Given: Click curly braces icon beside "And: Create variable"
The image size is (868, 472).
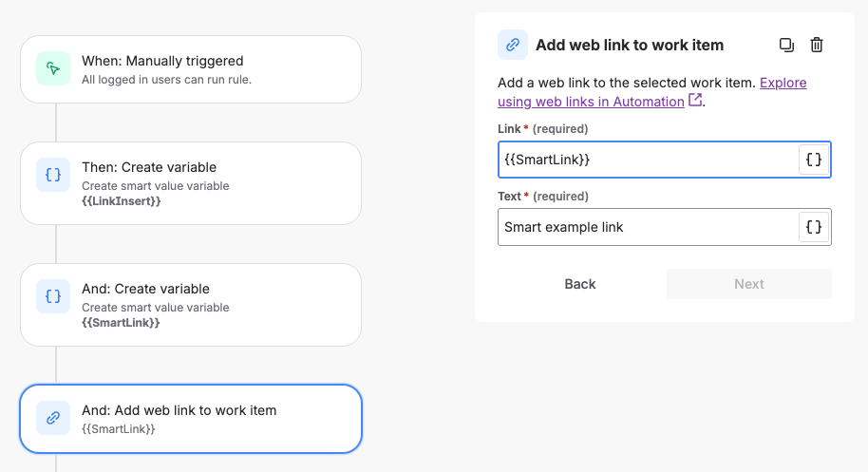Looking at the screenshot, I should 54,296.
